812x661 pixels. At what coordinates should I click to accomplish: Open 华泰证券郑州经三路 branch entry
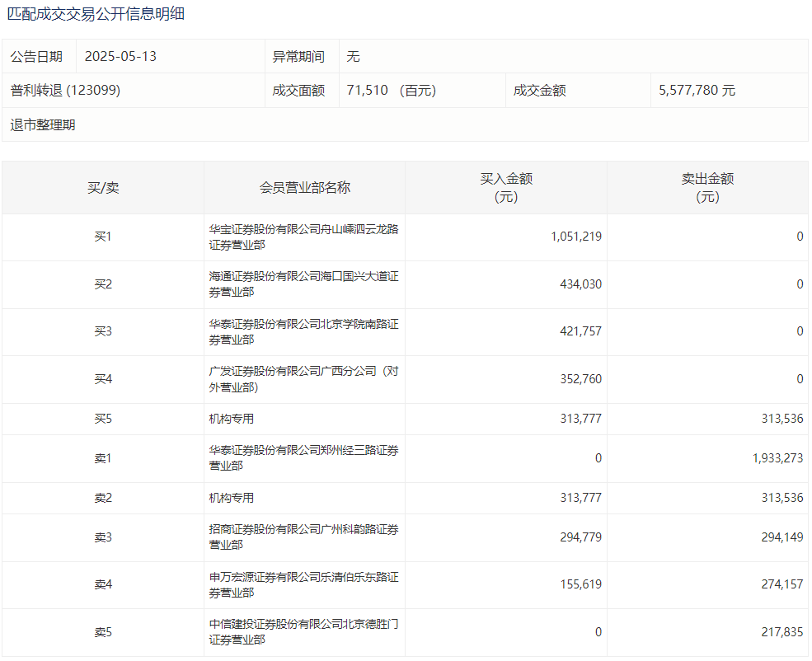(303, 458)
